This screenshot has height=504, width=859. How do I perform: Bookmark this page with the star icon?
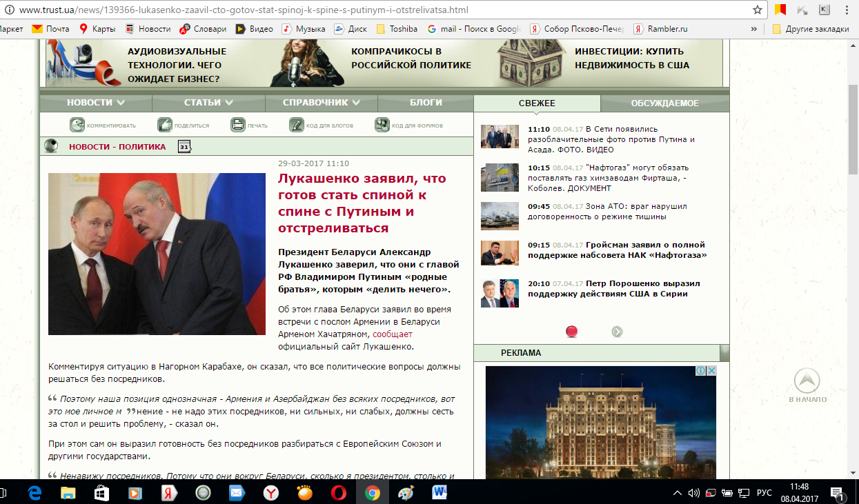coord(757,10)
